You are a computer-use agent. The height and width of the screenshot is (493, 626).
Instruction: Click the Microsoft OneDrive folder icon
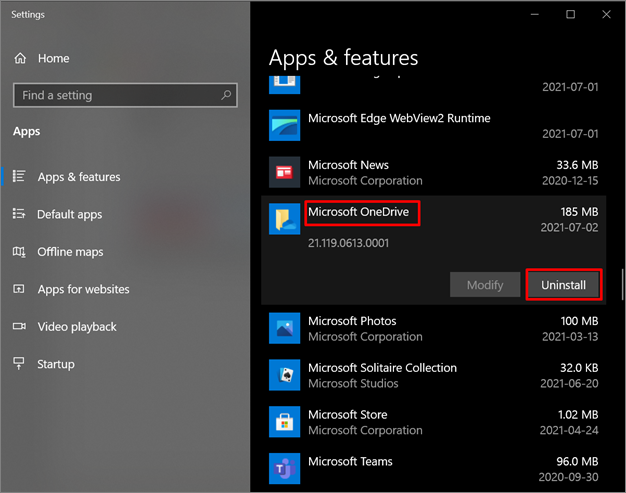coord(285,219)
